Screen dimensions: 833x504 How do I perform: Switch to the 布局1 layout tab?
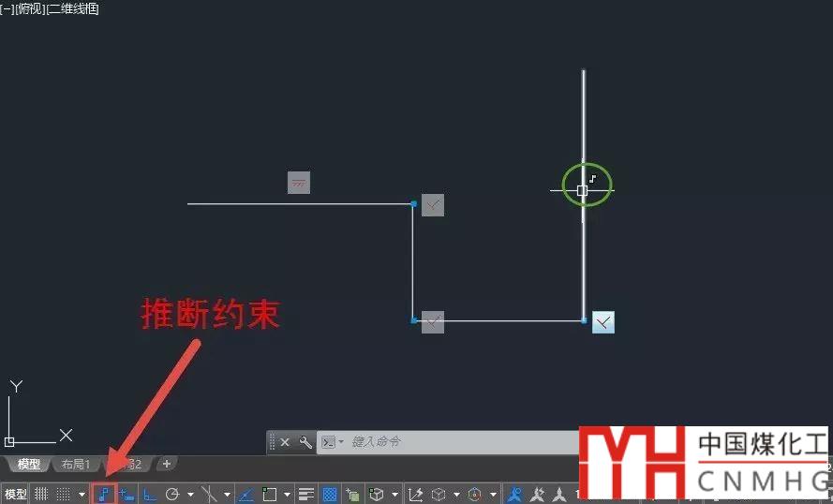(x=76, y=464)
